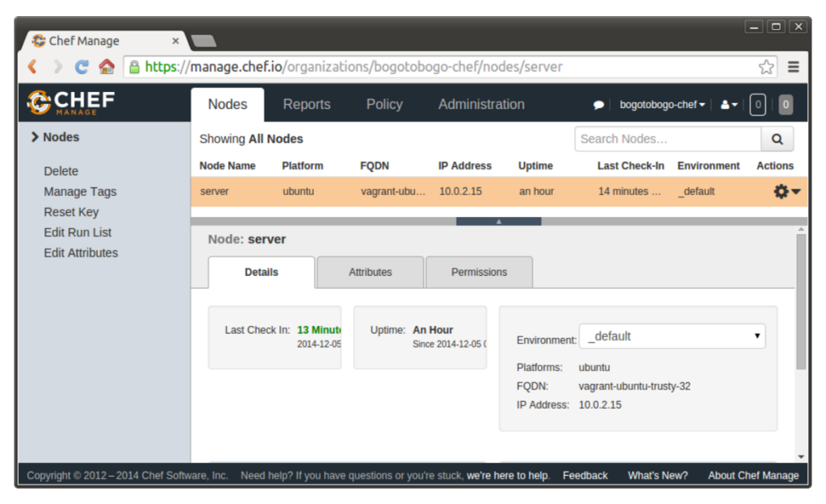Run node search with magnifier button

(777, 139)
